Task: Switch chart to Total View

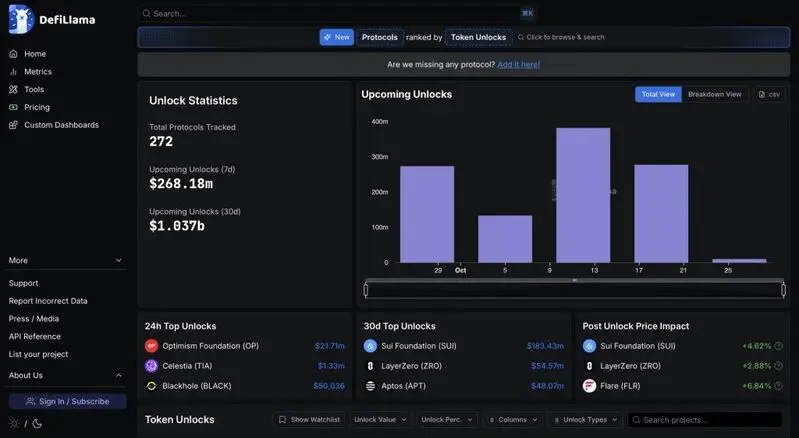Action: click(658, 94)
